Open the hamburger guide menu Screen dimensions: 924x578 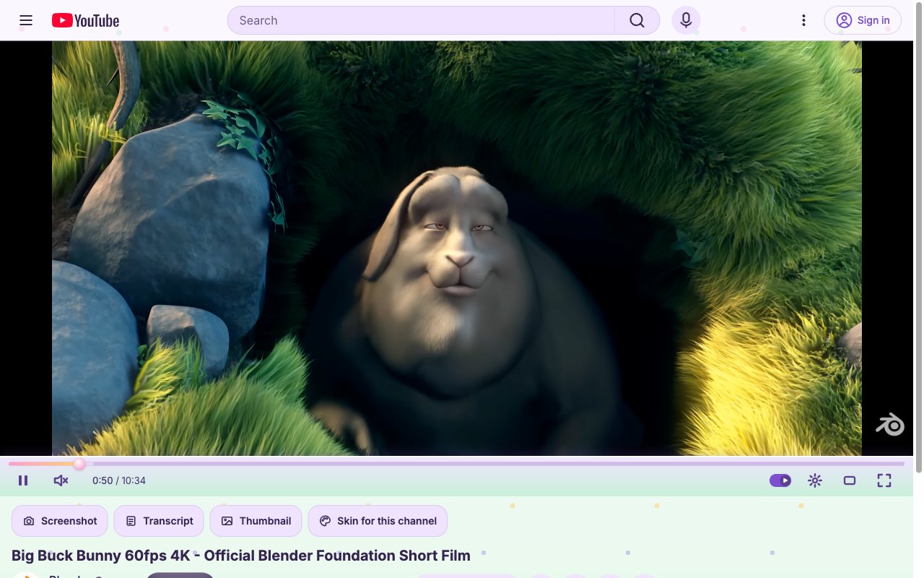point(26,20)
